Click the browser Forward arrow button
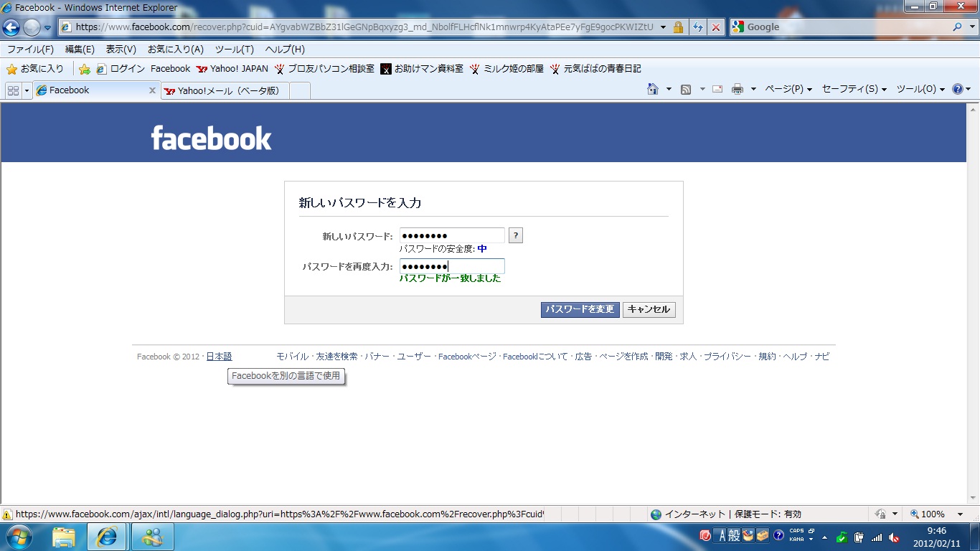 point(32,27)
